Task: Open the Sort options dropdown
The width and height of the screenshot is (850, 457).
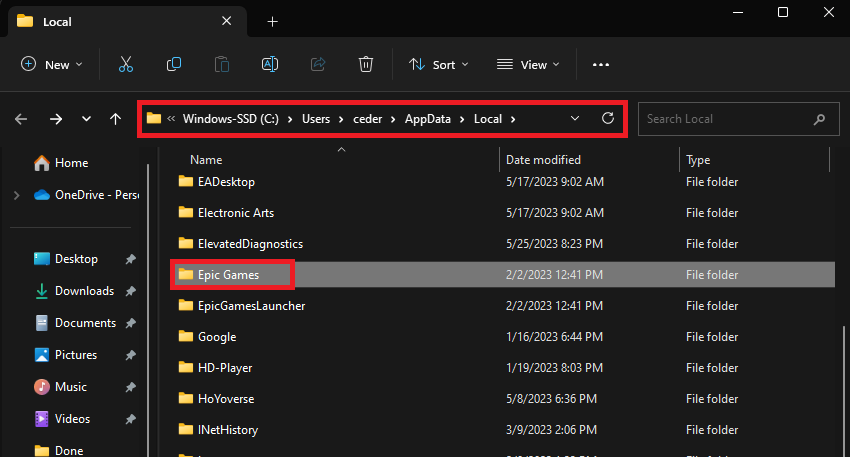Action: [438, 65]
